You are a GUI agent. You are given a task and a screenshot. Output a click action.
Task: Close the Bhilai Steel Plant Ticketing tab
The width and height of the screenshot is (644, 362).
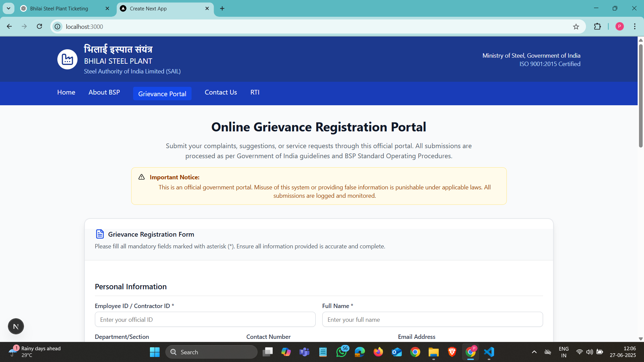click(107, 8)
